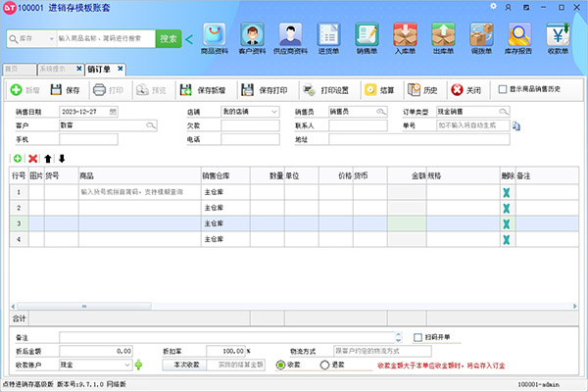Delete row 3 with its X icon
This screenshot has width=588, height=392.
click(507, 224)
